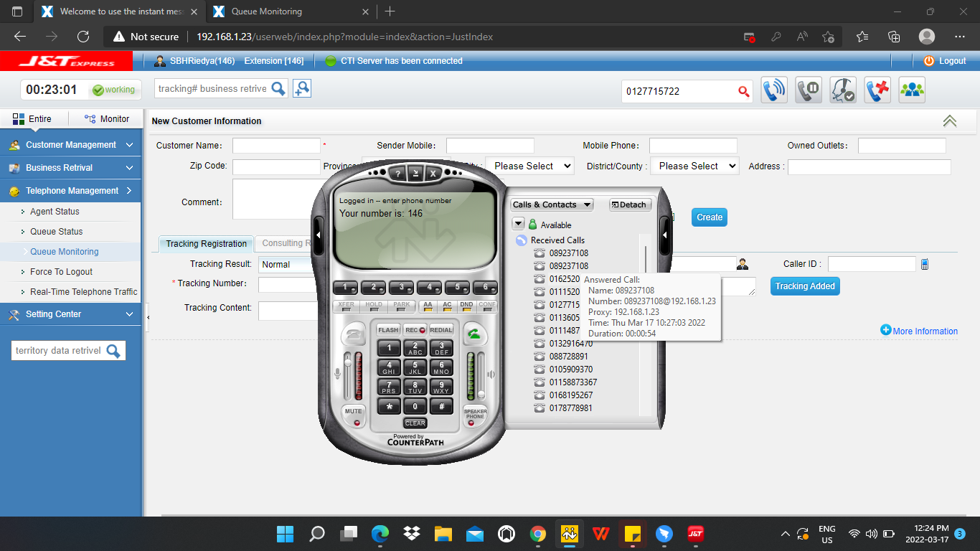Screen dimensions: 980x551
Task: Click the blue dial call icon
Action: coord(774,90)
